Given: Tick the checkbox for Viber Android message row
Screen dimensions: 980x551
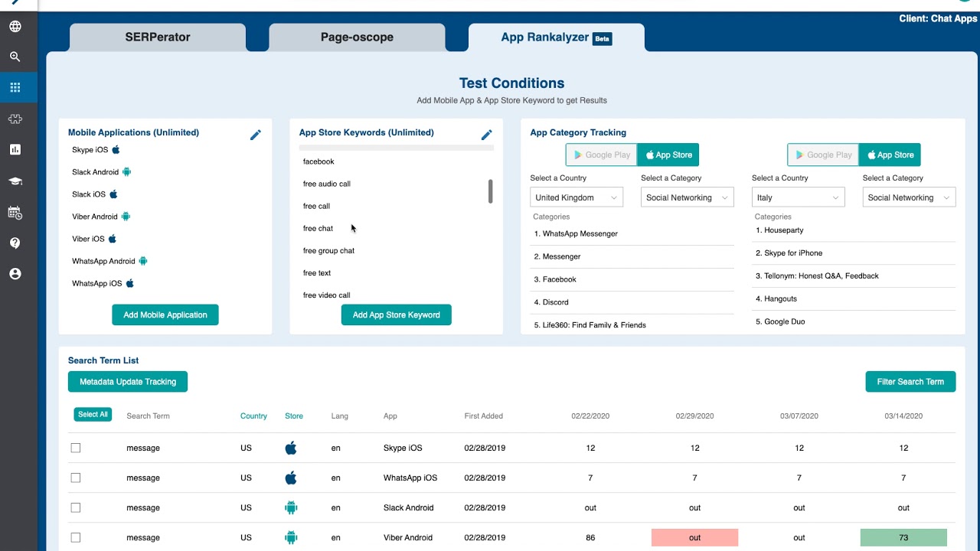Looking at the screenshot, I should pos(76,537).
